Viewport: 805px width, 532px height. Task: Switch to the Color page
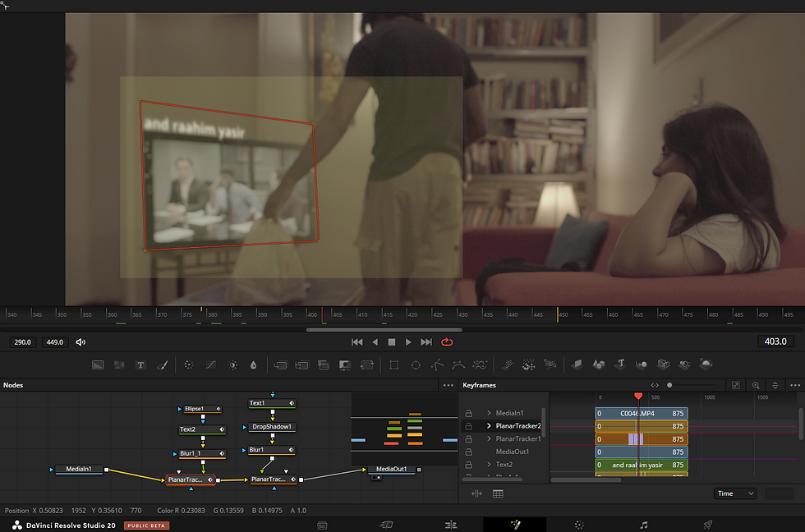tap(579, 525)
